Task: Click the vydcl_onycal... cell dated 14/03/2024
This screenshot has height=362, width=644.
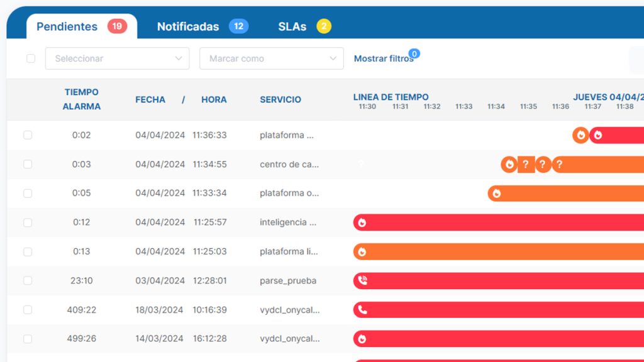Action: tap(289, 339)
